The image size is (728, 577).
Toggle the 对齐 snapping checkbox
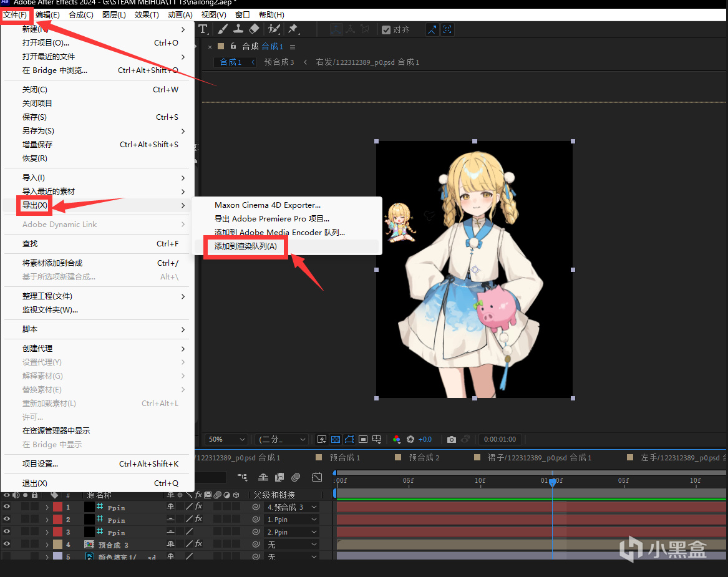pos(387,30)
